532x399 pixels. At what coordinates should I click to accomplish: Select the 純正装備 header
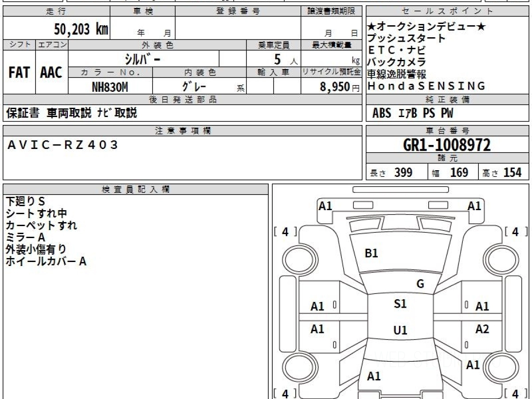[x=447, y=100]
